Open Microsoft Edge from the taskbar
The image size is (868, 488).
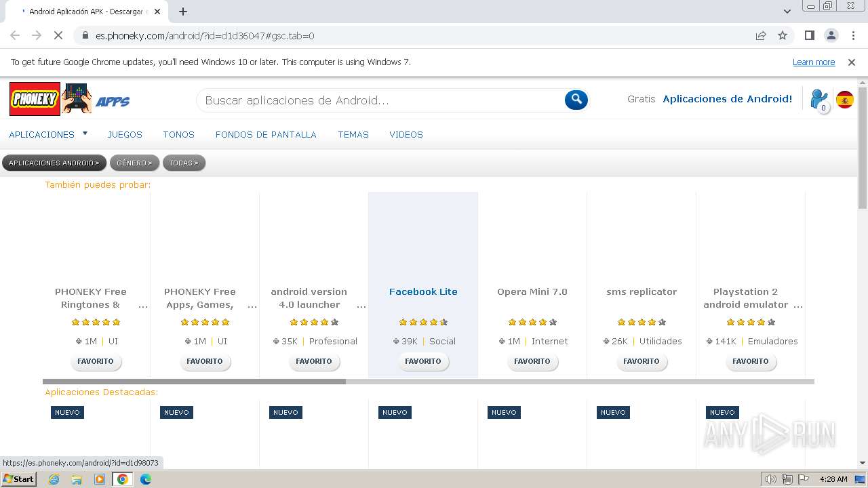[146, 479]
